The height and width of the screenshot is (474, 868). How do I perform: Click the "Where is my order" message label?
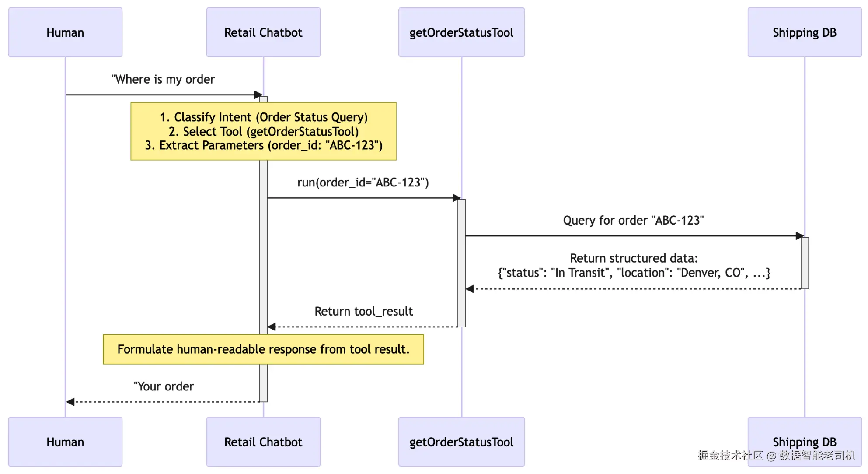point(163,79)
